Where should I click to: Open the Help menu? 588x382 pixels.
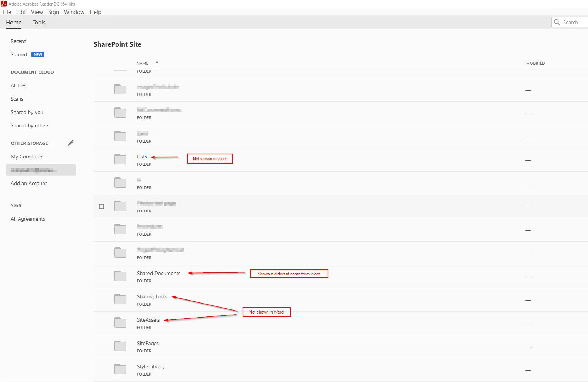(x=96, y=12)
